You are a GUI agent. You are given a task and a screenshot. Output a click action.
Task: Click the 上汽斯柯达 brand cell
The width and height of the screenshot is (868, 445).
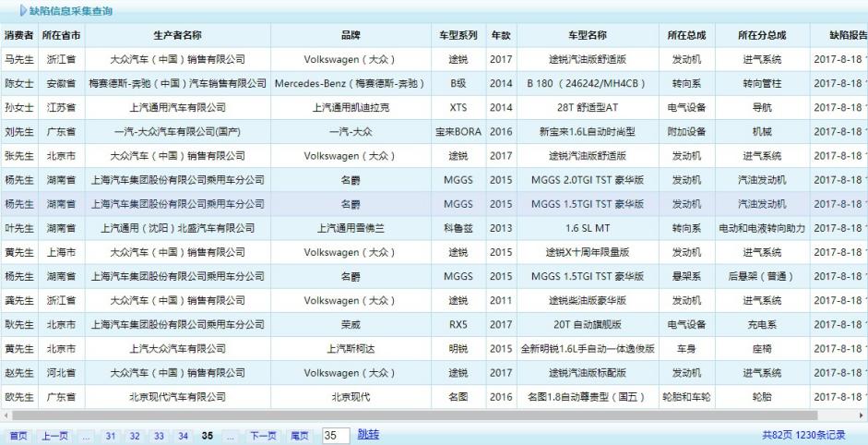(x=351, y=349)
